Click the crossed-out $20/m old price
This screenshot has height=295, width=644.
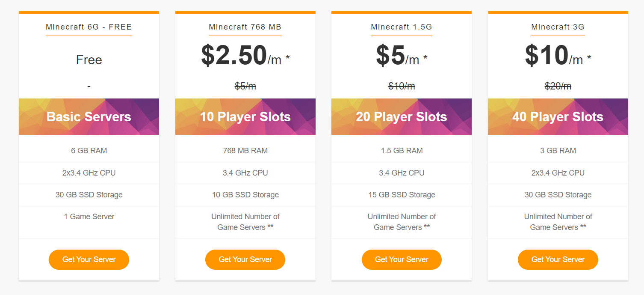[x=558, y=86]
